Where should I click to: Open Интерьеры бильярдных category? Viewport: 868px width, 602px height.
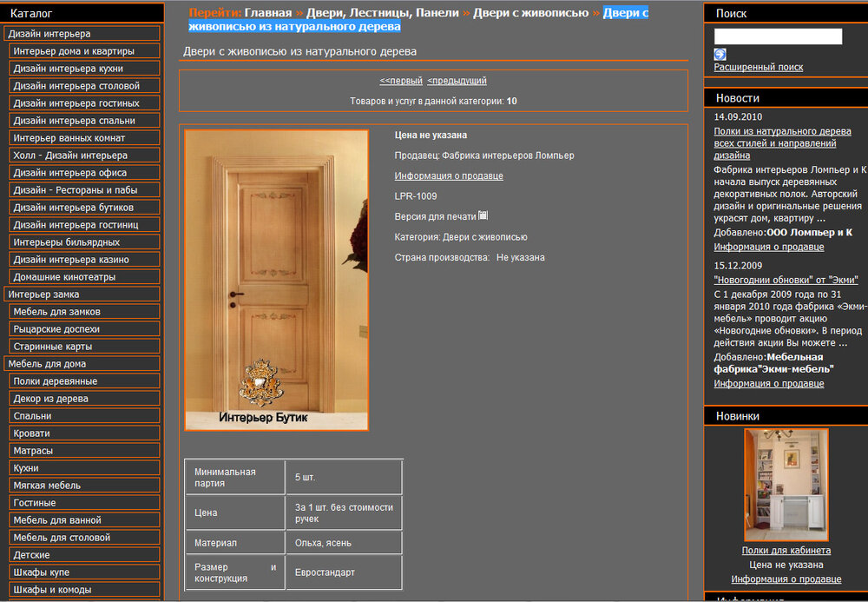(84, 241)
